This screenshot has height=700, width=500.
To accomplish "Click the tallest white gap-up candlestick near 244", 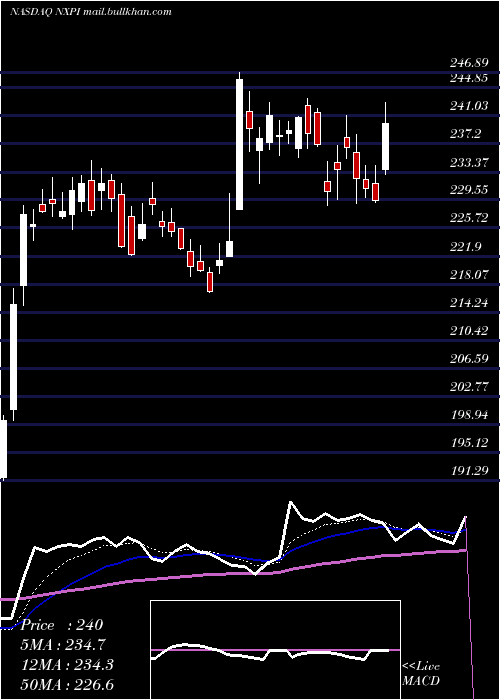I will point(240,144).
